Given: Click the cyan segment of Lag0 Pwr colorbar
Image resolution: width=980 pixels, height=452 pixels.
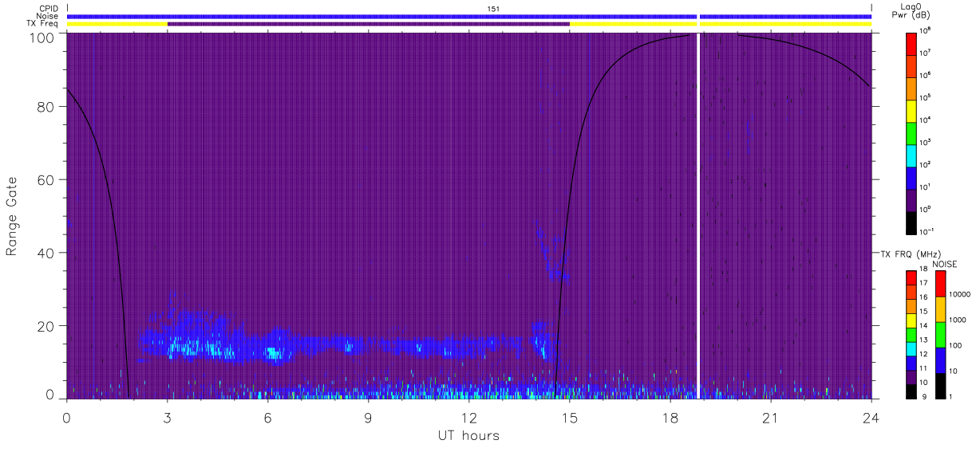Looking at the screenshot, I should coord(911,156).
